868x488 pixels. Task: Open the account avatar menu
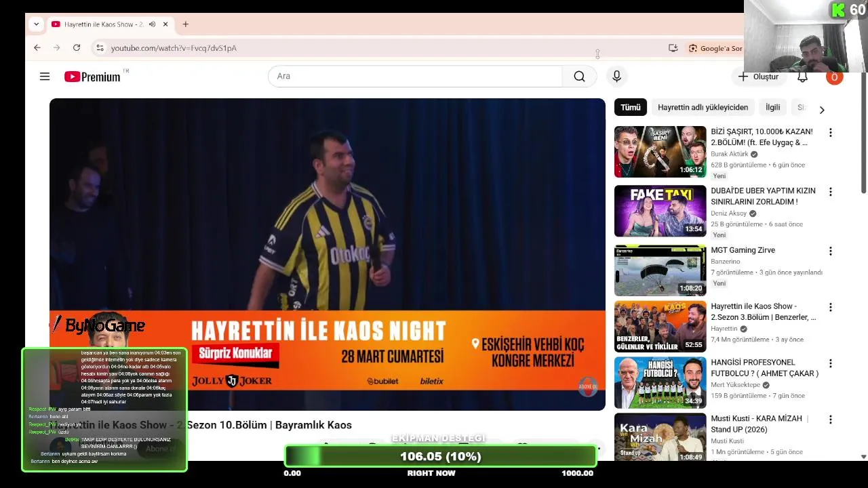(834, 77)
